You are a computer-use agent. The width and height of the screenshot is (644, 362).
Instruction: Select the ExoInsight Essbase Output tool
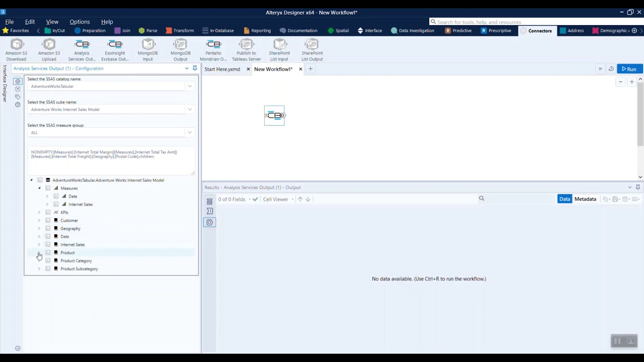(115, 50)
